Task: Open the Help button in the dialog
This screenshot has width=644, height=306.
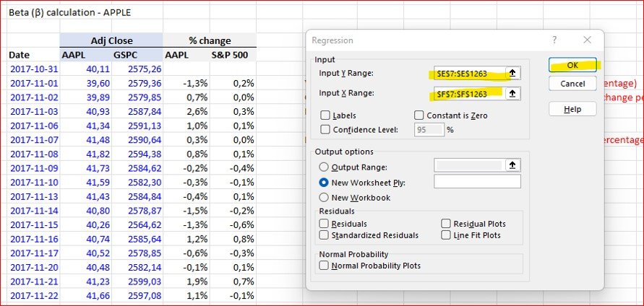Action: click(572, 109)
